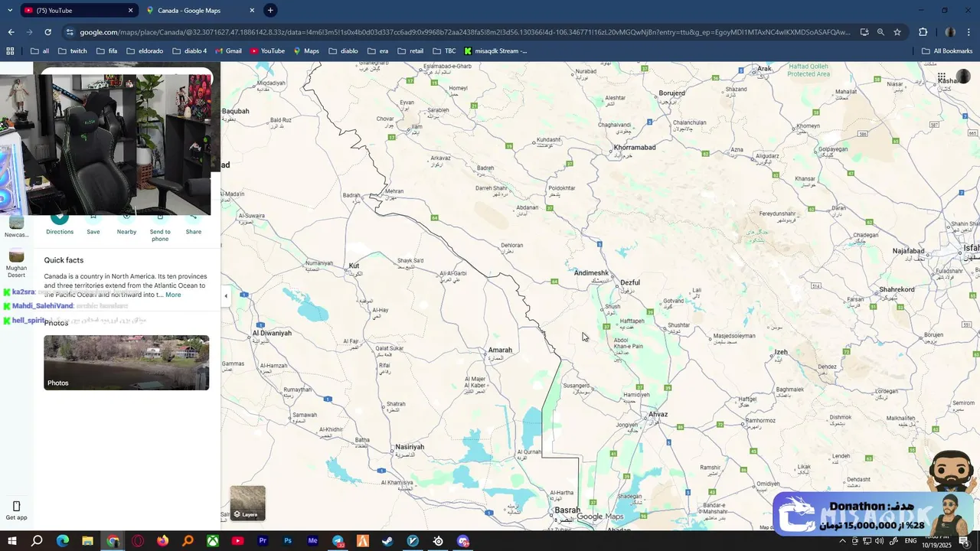This screenshot has height=551, width=980.
Task: Reload the current page
Action: point(47,32)
